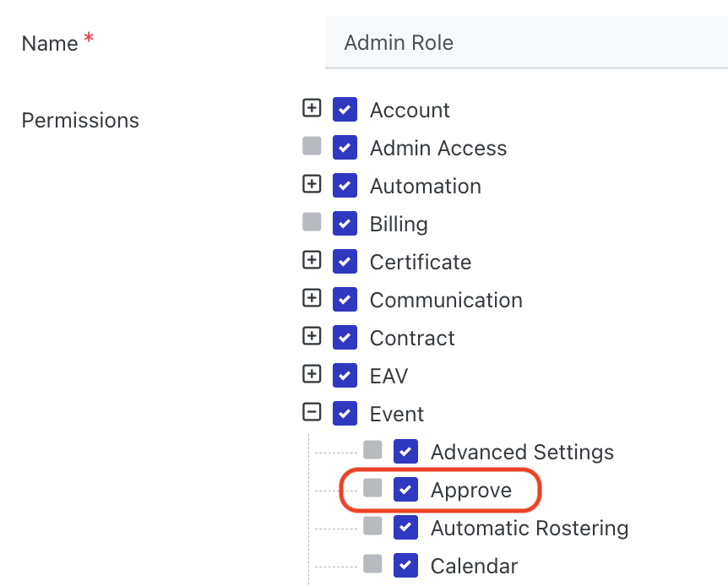The height and width of the screenshot is (586, 728).
Task: Toggle the Billing permission checkbox
Action: (x=345, y=224)
